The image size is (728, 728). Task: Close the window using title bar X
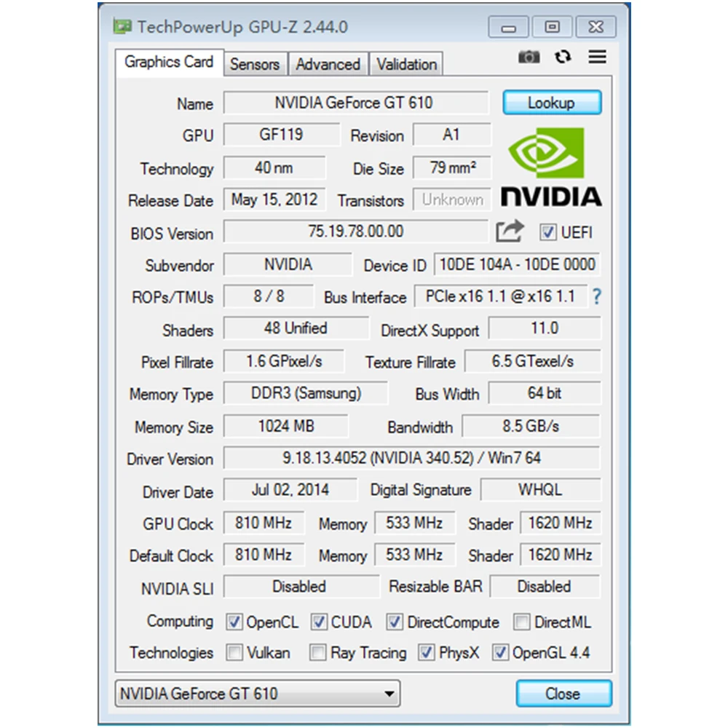pos(596,27)
